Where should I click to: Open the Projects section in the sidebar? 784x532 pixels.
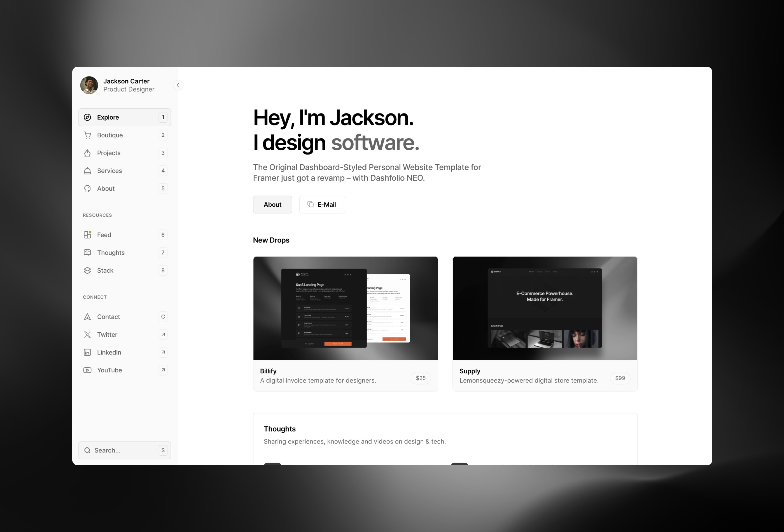pos(108,153)
